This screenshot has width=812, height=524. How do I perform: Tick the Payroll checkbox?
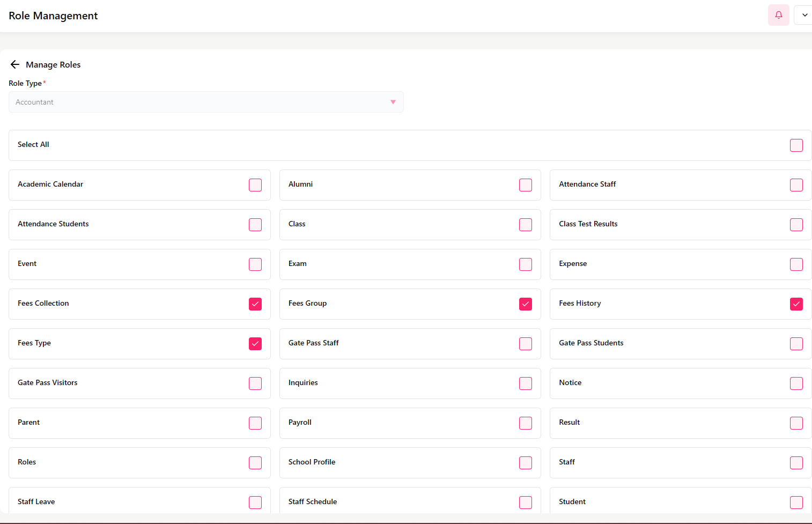[526, 423]
